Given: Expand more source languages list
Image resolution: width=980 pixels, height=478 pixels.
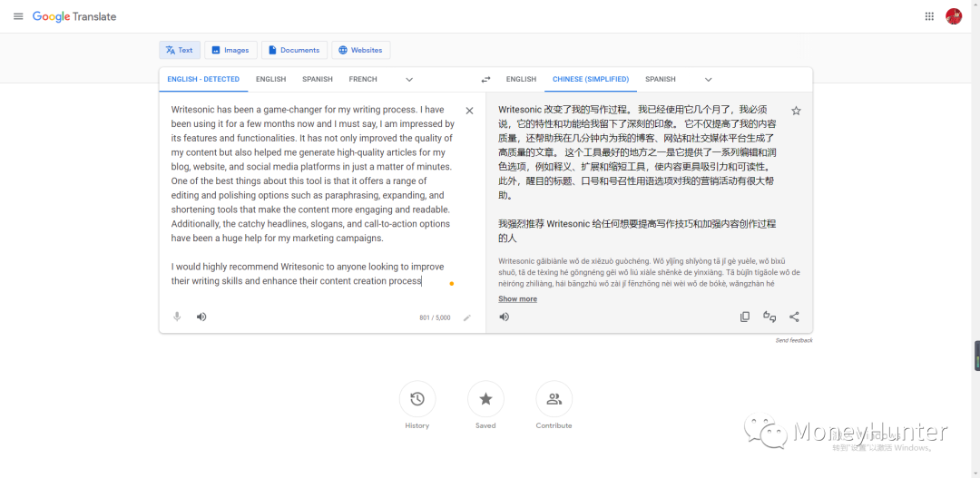Looking at the screenshot, I should 409,79.
